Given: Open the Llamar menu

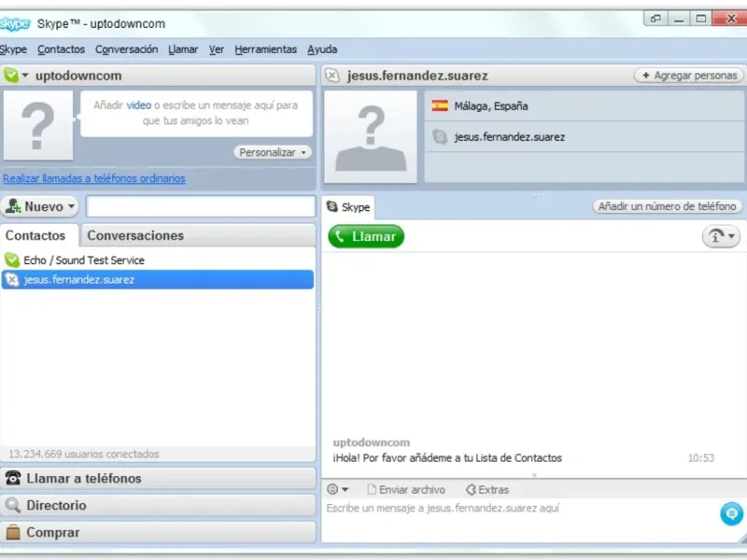Looking at the screenshot, I should click(x=183, y=49).
